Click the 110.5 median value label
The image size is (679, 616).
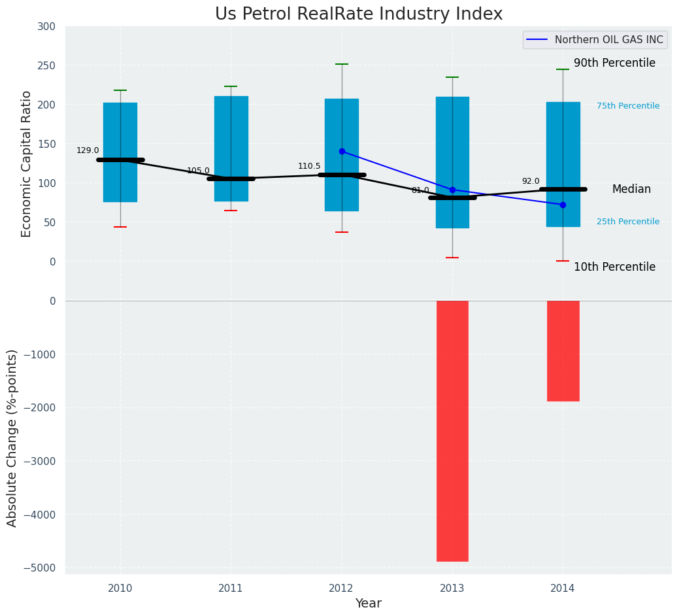[x=309, y=166]
